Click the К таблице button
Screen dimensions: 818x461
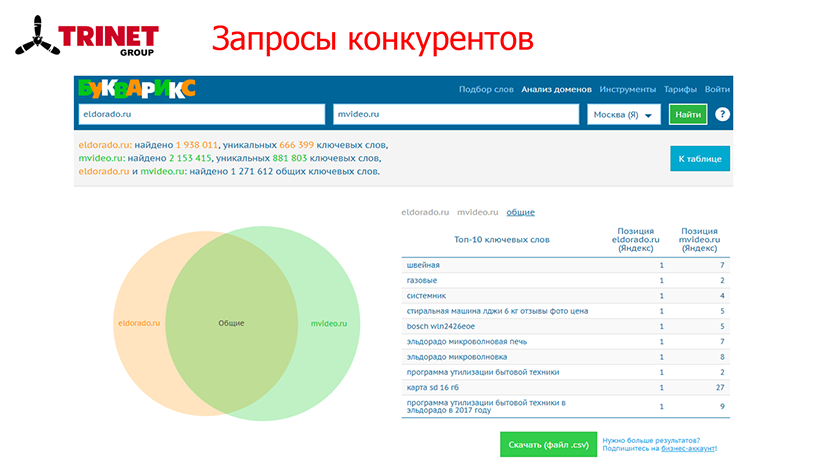point(700,159)
